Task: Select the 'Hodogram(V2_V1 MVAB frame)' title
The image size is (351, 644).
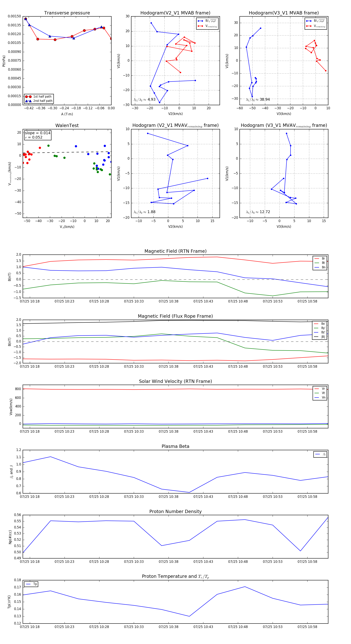Action: click(175, 13)
